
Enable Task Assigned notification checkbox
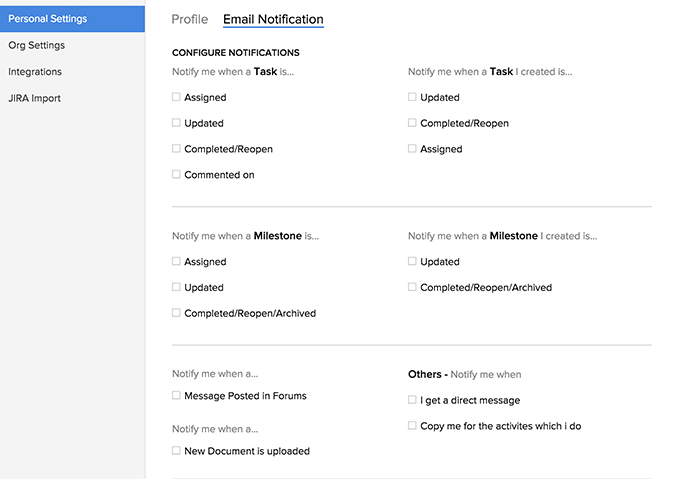click(176, 98)
